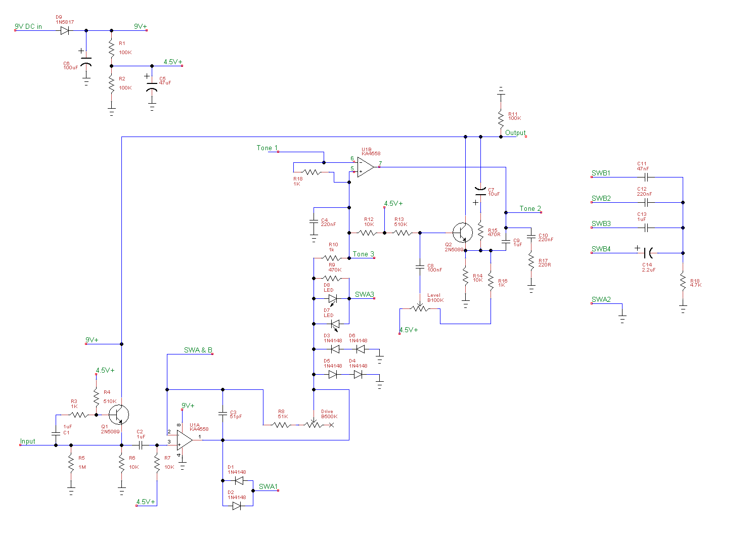Click the R8 51K resistor
756x536 pixels.
pos(282,425)
